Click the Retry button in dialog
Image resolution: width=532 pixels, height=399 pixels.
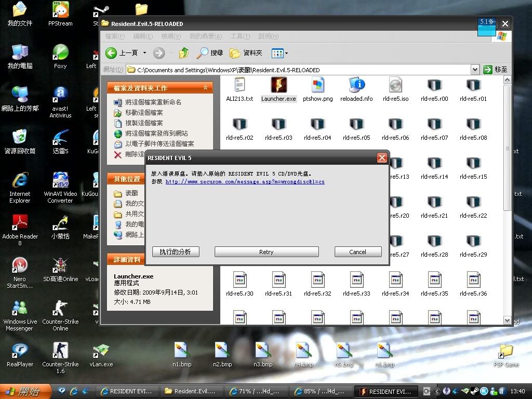click(x=267, y=252)
